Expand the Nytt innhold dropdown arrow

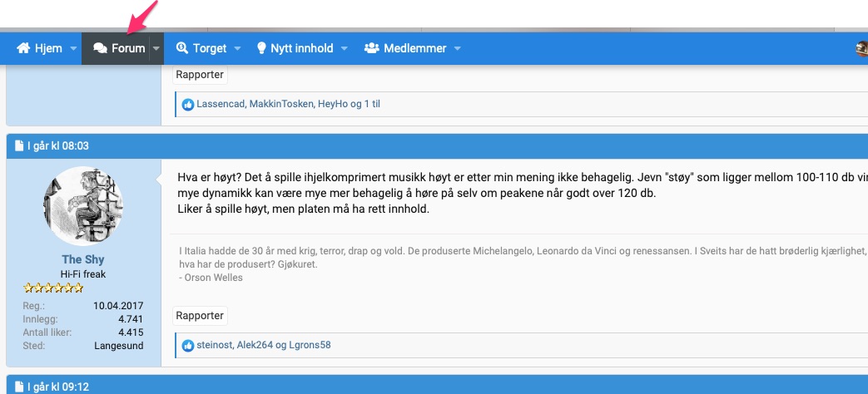[345, 49]
